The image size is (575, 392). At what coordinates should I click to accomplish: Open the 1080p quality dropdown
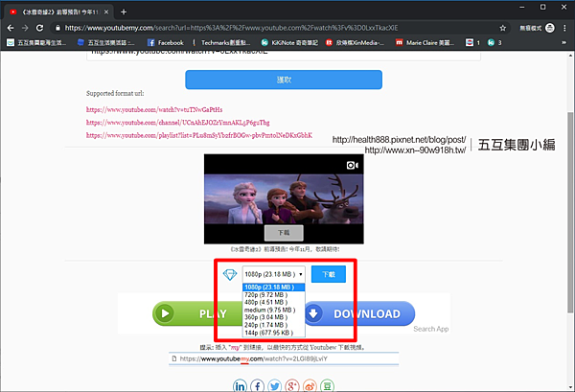(x=273, y=274)
